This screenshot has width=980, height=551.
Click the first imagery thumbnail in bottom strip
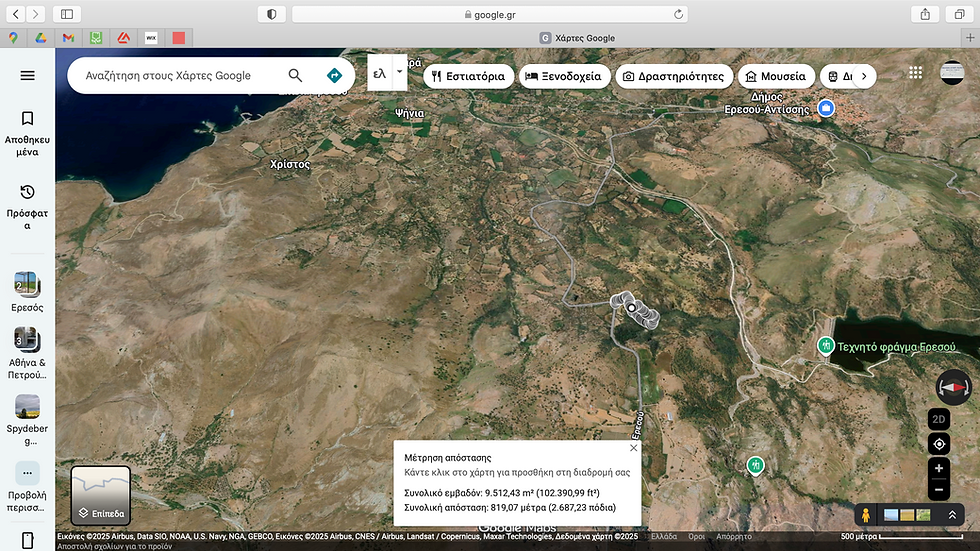coord(891,515)
